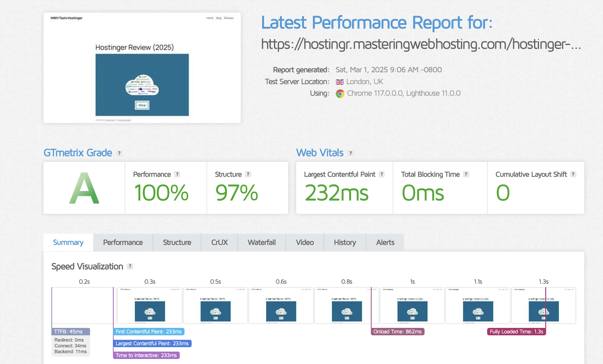Show Largest Contentful Paint help icon
Viewport: 603px width, 364px height.
tap(382, 174)
